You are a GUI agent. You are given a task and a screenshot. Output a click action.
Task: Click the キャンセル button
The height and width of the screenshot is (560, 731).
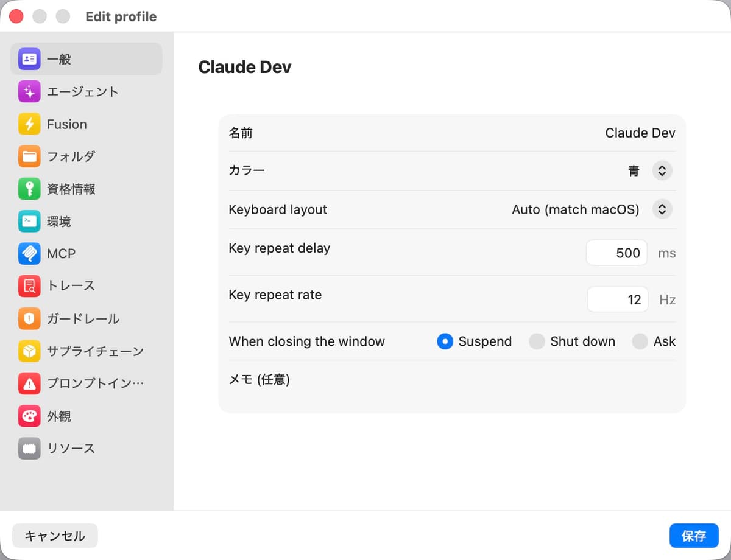pos(55,536)
